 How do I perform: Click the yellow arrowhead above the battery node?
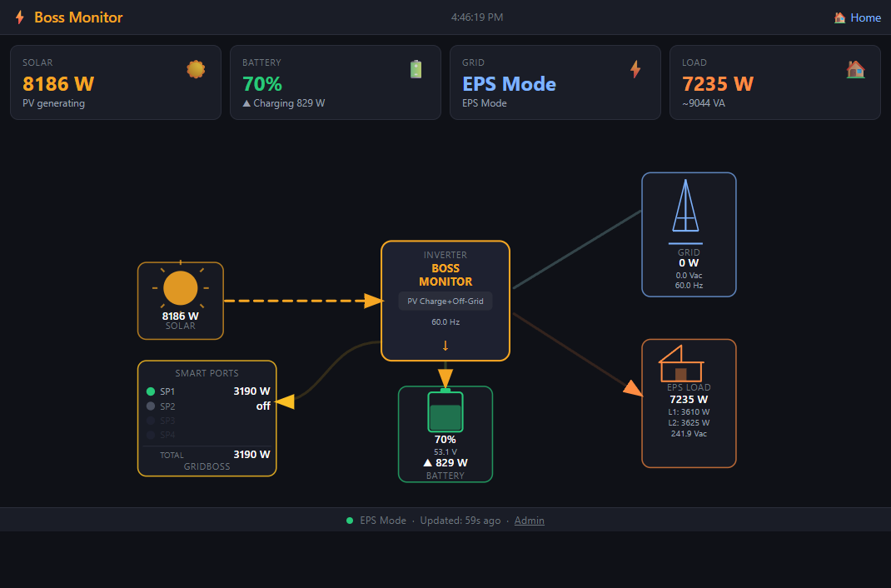pyautogui.click(x=445, y=378)
